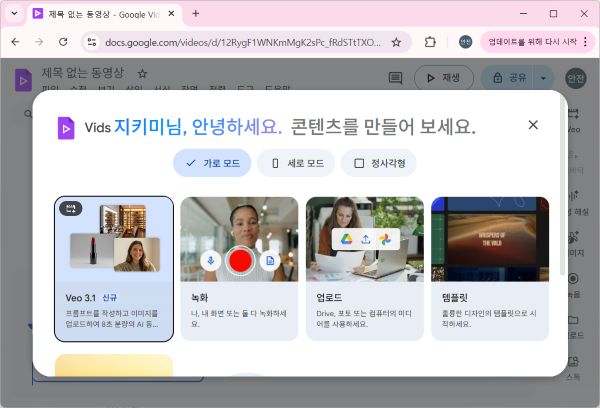Click the Vids home logo in toolbar
The height and width of the screenshot is (408, 600).
pyautogui.click(x=23, y=80)
